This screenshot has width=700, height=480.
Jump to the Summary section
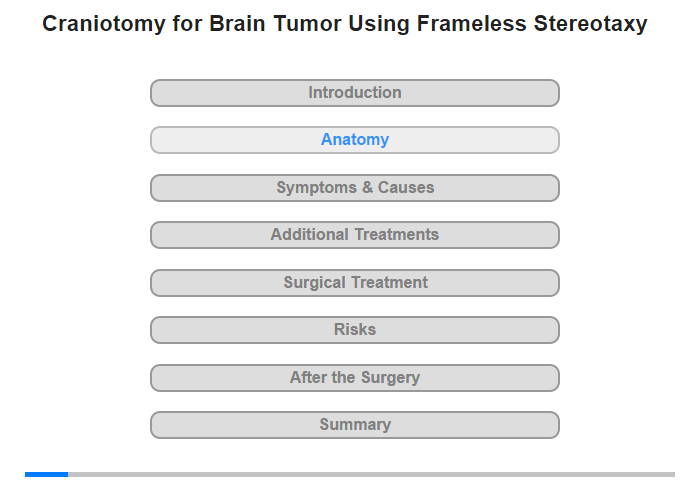click(x=355, y=425)
